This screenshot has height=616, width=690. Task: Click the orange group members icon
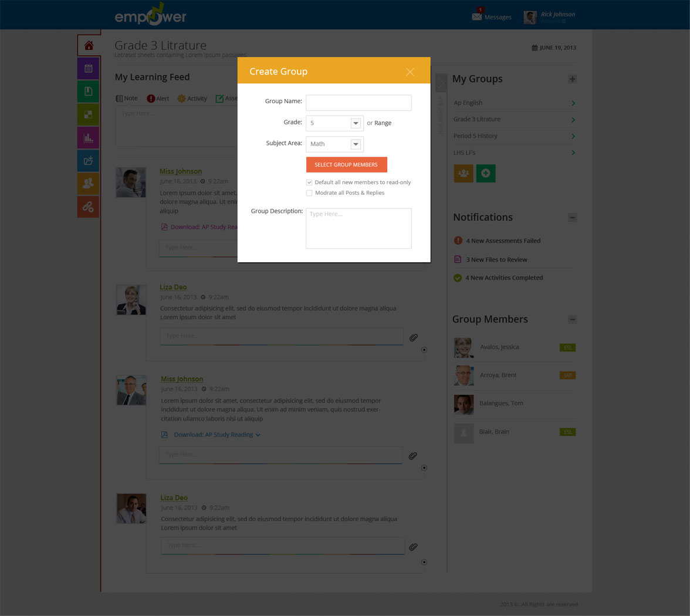pos(464,173)
